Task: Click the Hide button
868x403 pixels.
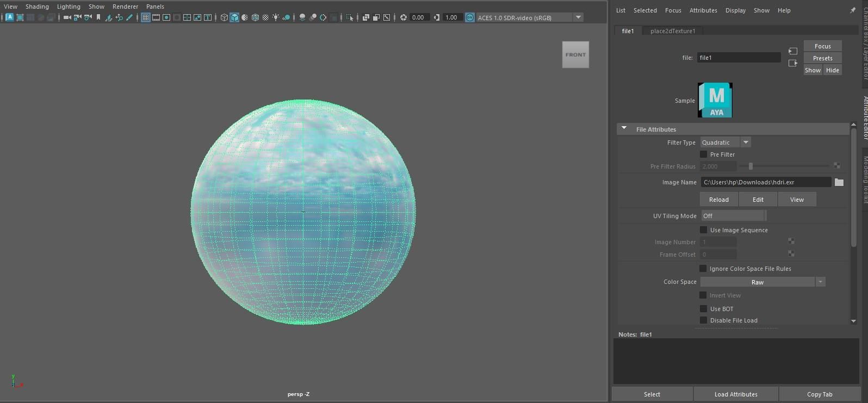Action: pyautogui.click(x=832, y=70)
